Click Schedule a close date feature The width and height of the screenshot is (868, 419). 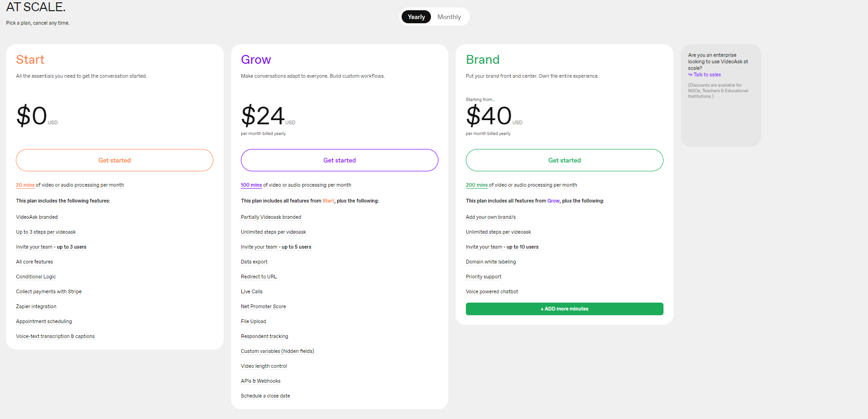pos(266,396)
